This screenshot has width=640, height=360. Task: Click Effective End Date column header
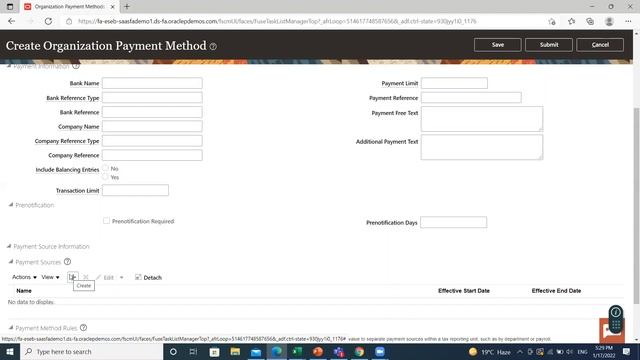click(x=556, y=291)
